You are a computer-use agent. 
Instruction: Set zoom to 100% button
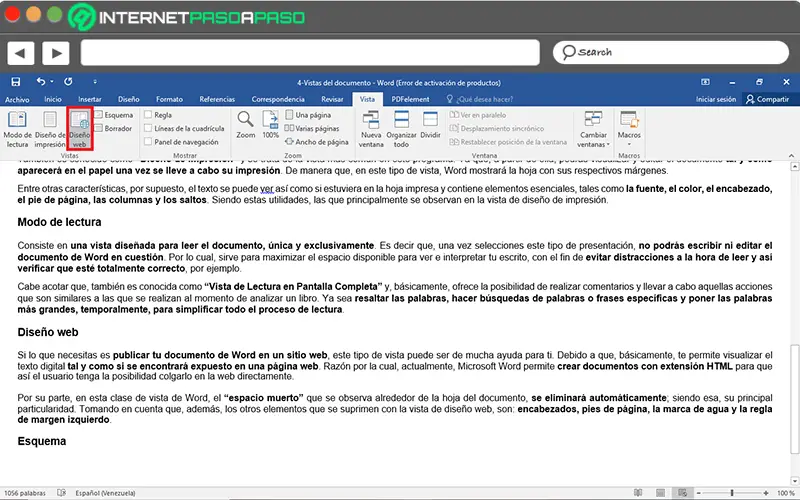[270, 125]
